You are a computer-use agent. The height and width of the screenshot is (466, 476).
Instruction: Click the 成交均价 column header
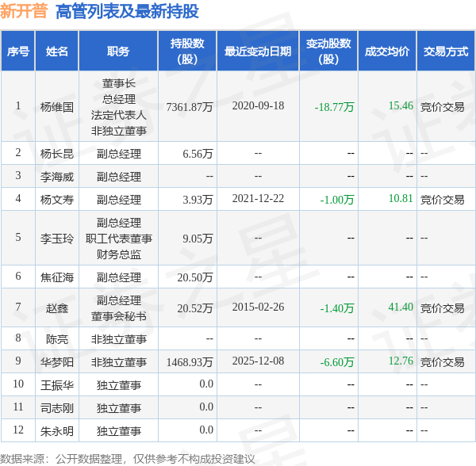pos(387,52)
